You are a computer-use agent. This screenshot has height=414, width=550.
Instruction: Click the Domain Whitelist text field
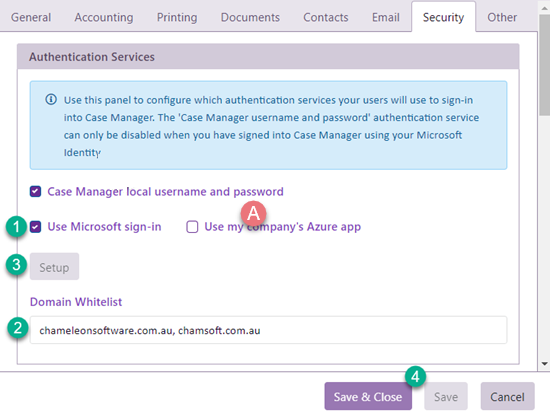coord(268,330)
